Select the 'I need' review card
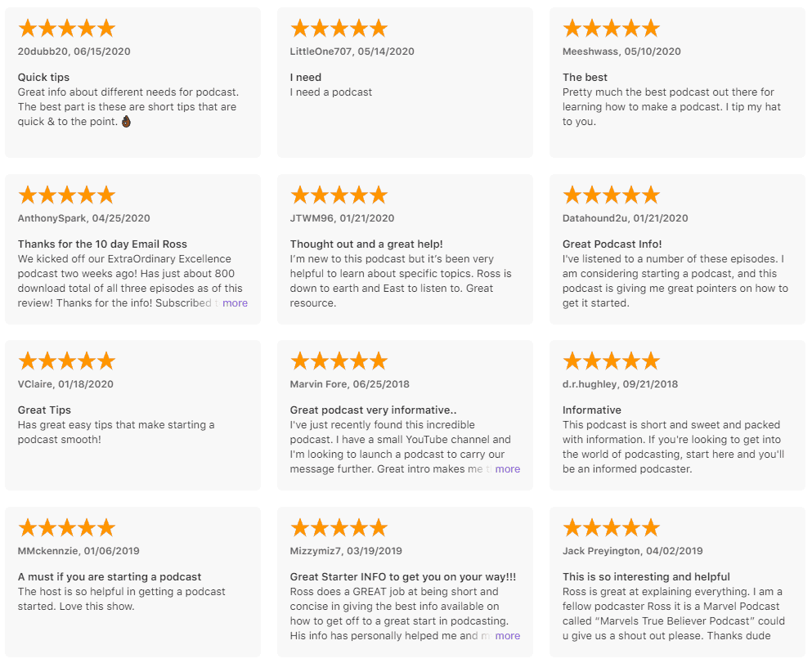The height and width of the screenshot is (663, 812). (405, 83)
